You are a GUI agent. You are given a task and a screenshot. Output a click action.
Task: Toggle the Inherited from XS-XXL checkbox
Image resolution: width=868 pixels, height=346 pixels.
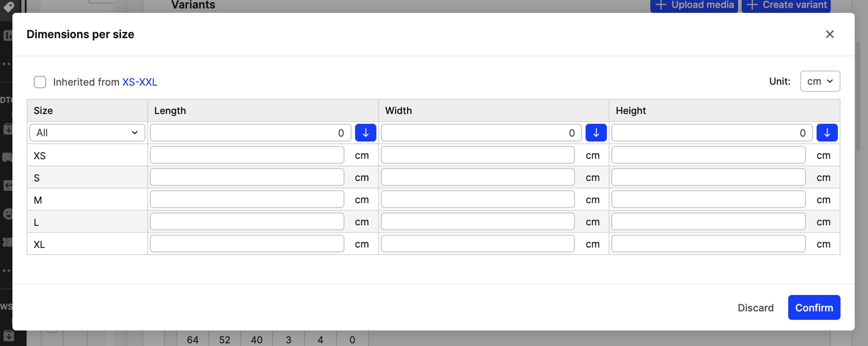pyautogui.click(x=40, y=82)
